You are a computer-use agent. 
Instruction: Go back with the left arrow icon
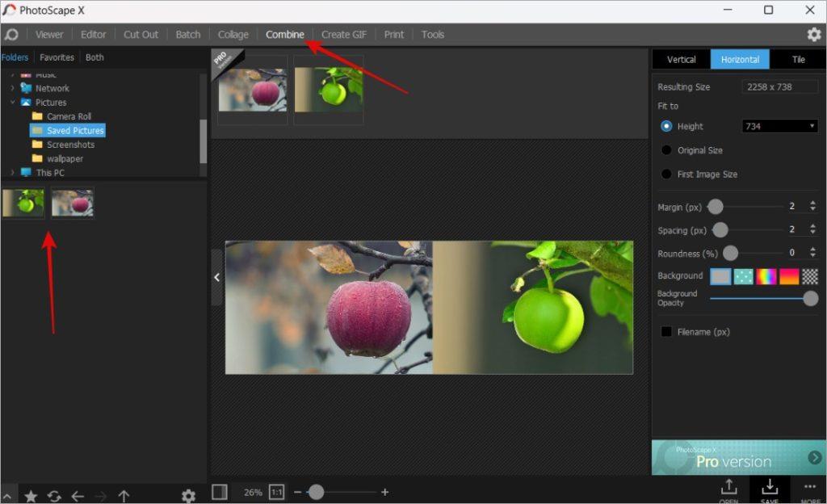tap(78, 496)
